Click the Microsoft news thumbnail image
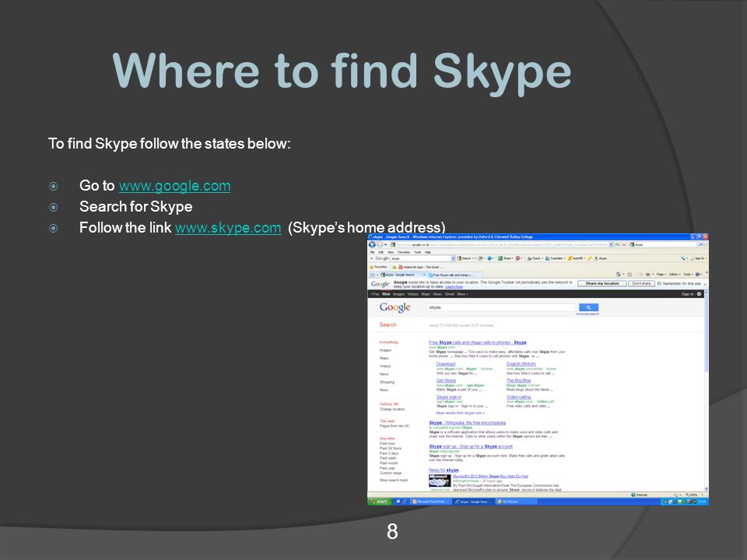This screenshot has width=747, height=560. [439, 481]
